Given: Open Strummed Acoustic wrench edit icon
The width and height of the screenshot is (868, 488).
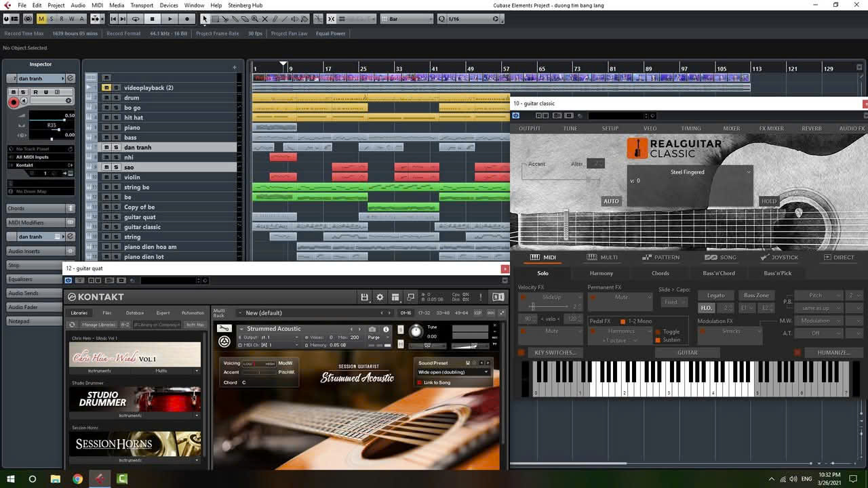Looking at the screenshot, I should [224, 329].
